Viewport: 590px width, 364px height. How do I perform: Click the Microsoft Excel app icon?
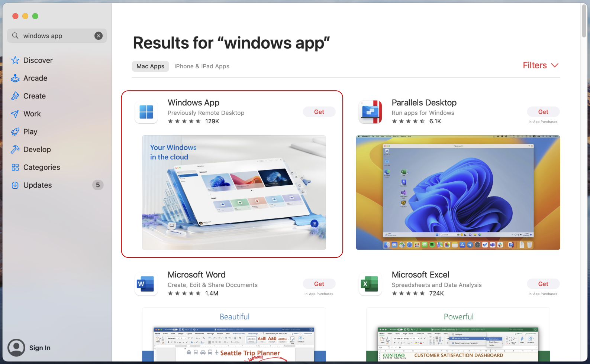pyautogui.click(x=370, y=284)
